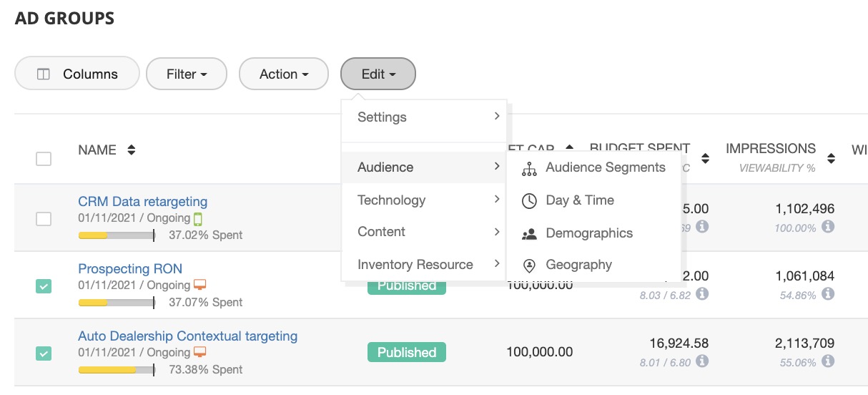The image size is (868, 395).
Task: Collapse the Edit dropdown menu
Action: click(x=378, y=74)
